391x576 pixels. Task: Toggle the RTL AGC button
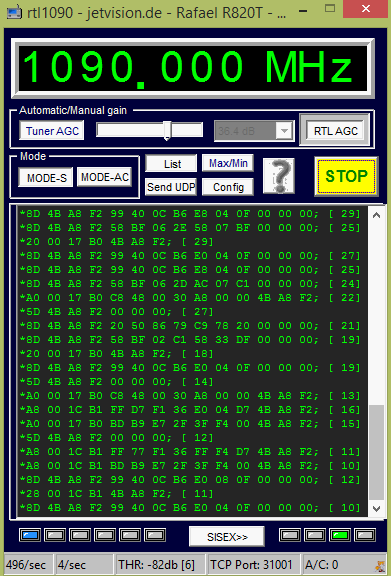tap(335, 131)
